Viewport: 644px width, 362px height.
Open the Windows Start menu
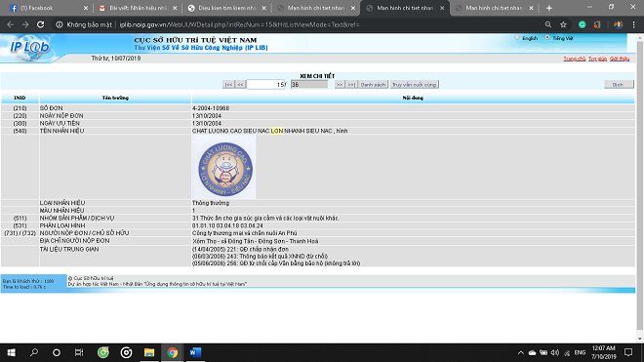[11, 352]
